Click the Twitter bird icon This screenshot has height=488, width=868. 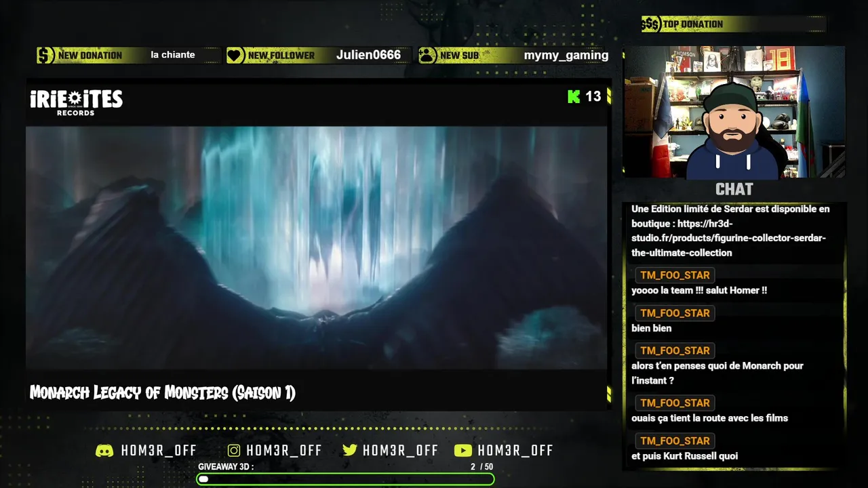pyautogui.click(x=350, y=451)
